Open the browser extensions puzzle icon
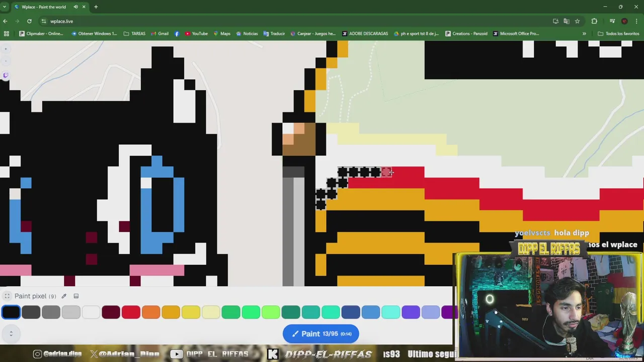644x362 pixels. (594, 21)
